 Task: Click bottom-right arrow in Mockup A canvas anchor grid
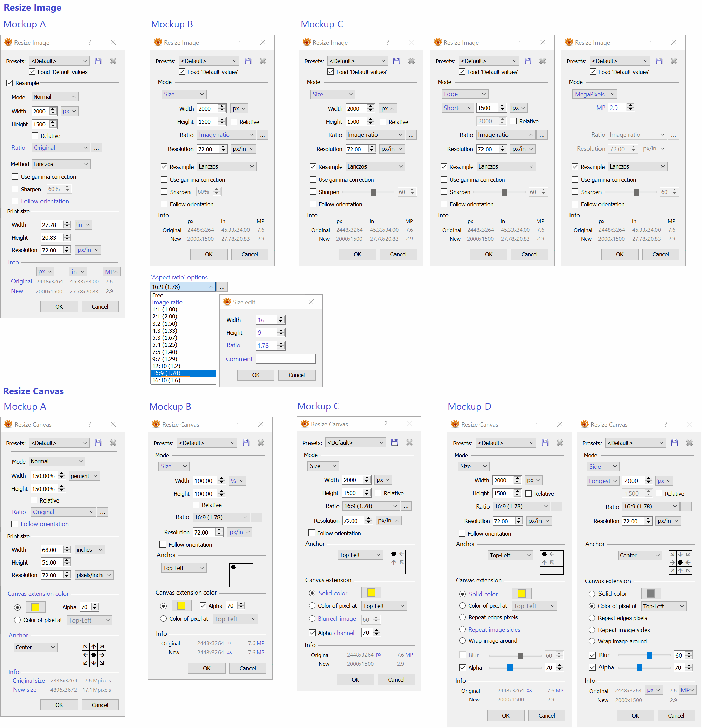102,663
